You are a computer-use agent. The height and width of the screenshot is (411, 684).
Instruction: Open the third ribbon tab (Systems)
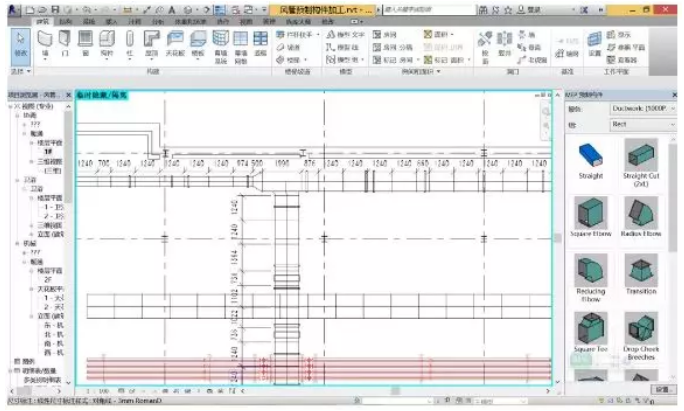click(89, 21)
